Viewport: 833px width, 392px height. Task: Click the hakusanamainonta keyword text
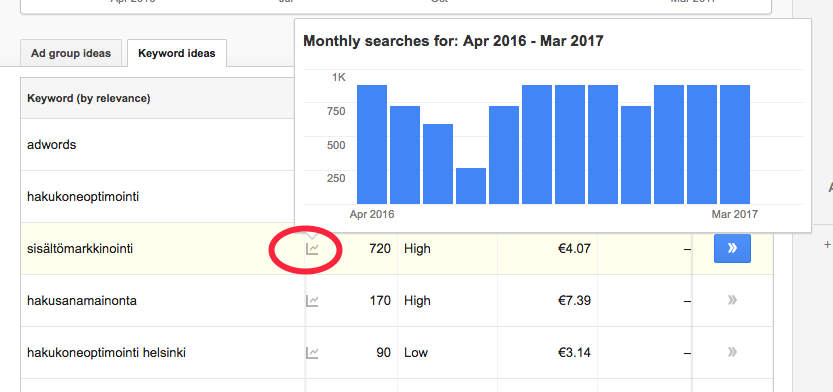pos(82,301)
